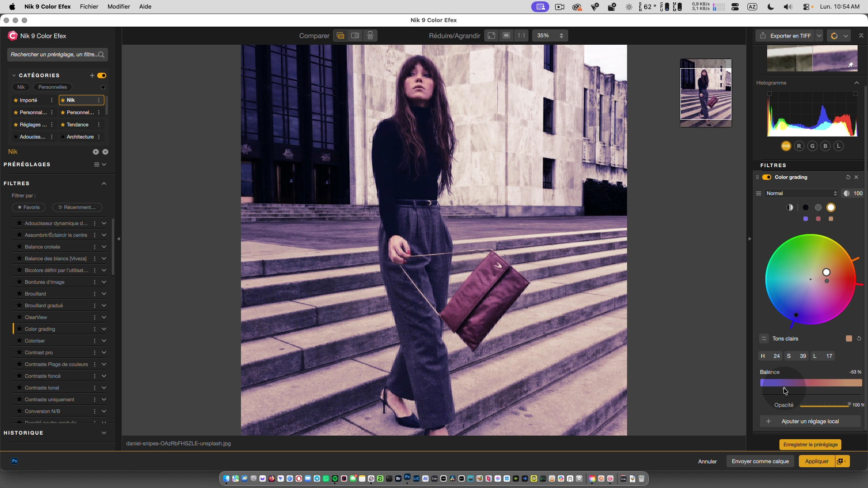Set zoom to 1:1
This screenshot has width=868, height=488.
pos(521,36)
